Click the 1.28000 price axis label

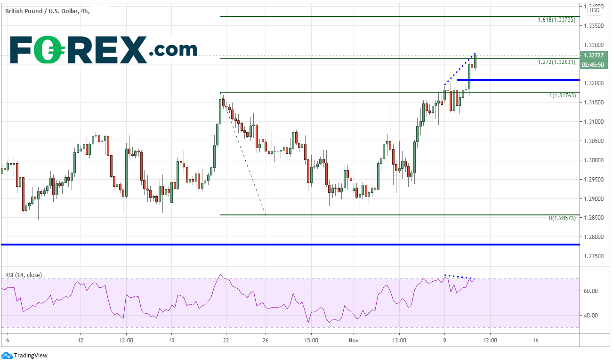click(594, 237)
